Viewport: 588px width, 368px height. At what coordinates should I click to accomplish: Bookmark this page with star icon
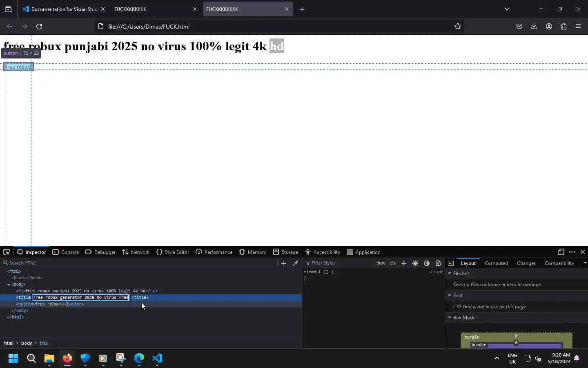(457, 26)
